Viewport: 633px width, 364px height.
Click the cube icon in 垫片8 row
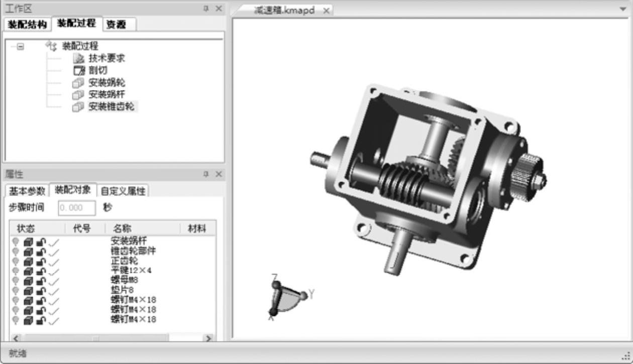point(29,290)
